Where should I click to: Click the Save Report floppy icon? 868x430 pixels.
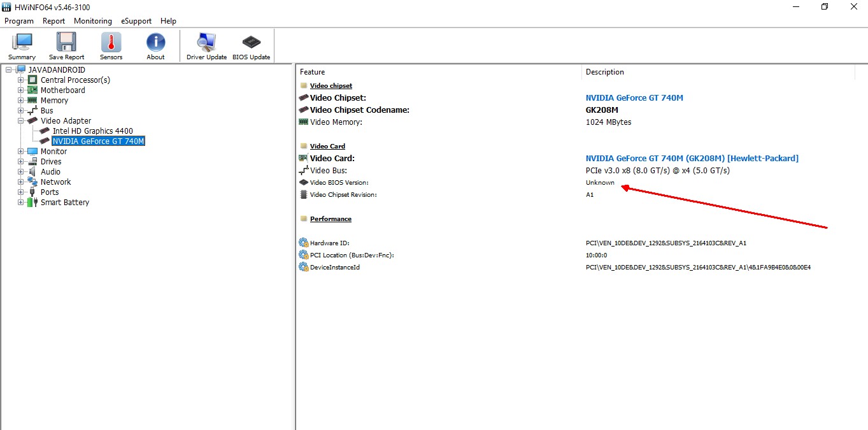66,43
